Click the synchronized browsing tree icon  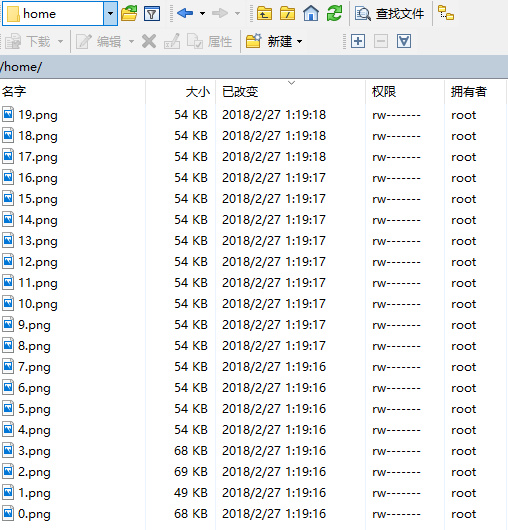point(446,13)
